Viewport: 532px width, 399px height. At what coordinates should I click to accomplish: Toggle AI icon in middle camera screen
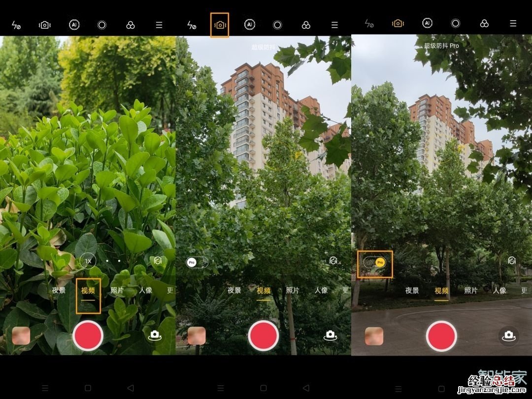pos(249,25)
